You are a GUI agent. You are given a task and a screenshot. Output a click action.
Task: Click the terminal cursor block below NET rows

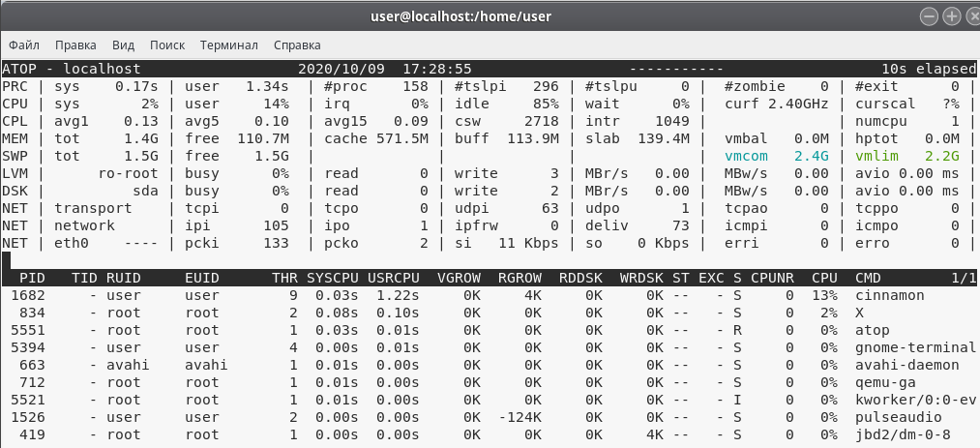click(x=6, y=259)
